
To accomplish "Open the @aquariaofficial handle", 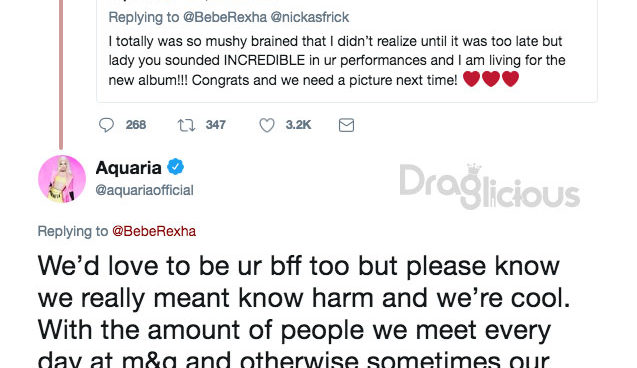I will (144, 190).
